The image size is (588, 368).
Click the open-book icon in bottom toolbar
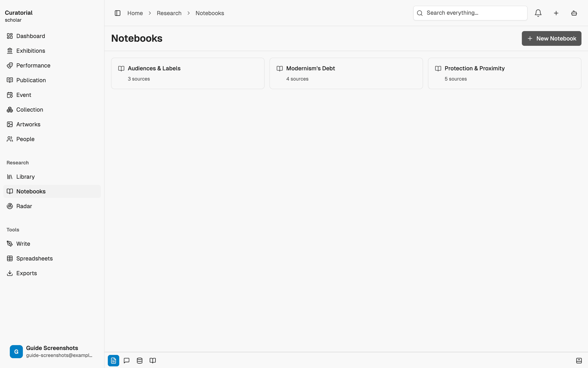tap(153, 360)
